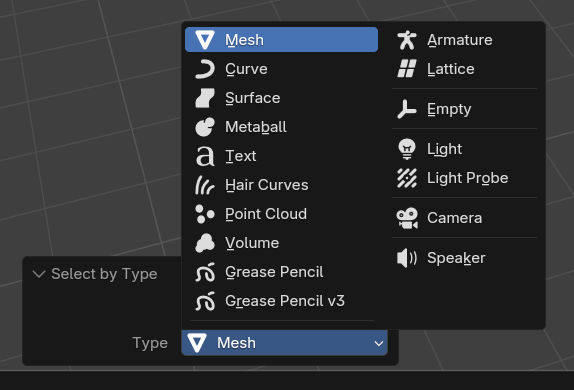Click the Light bulb icon

click(407, 149)
